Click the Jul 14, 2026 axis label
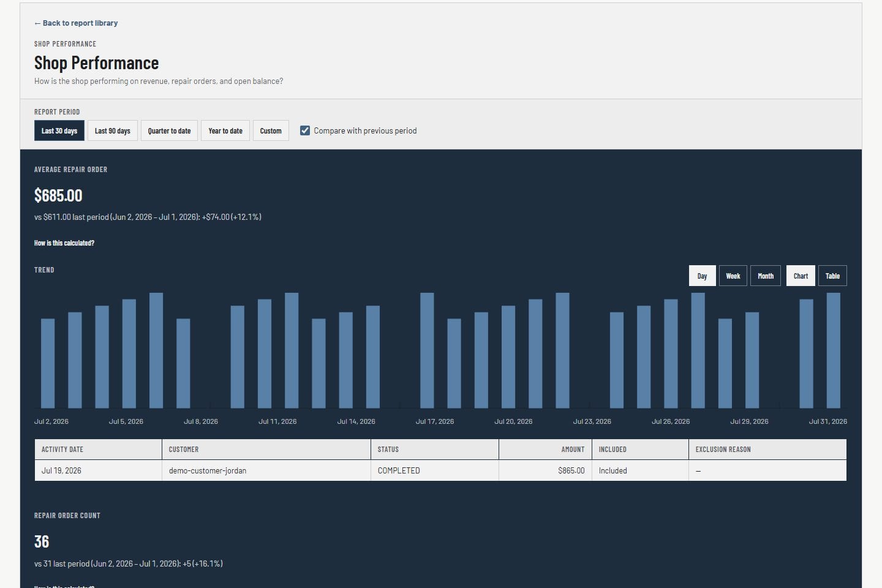Viewport: 882px width, 588px height. coord(356,421)
